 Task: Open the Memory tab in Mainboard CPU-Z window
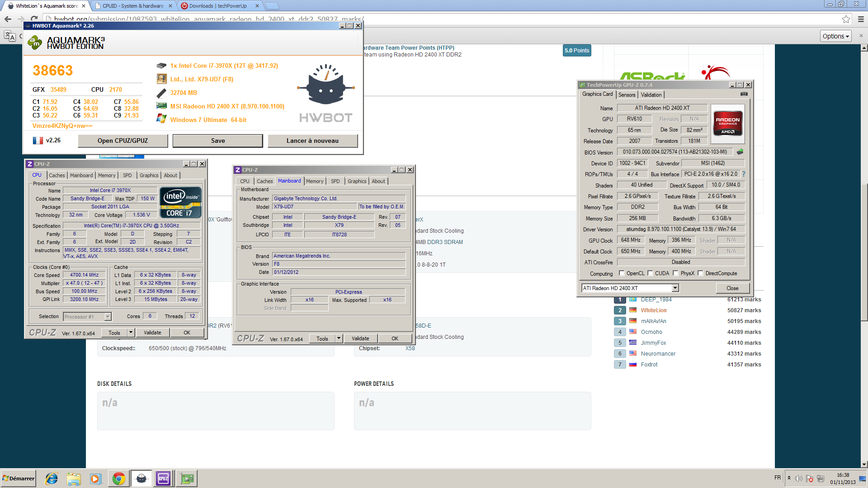click(315, 181)
